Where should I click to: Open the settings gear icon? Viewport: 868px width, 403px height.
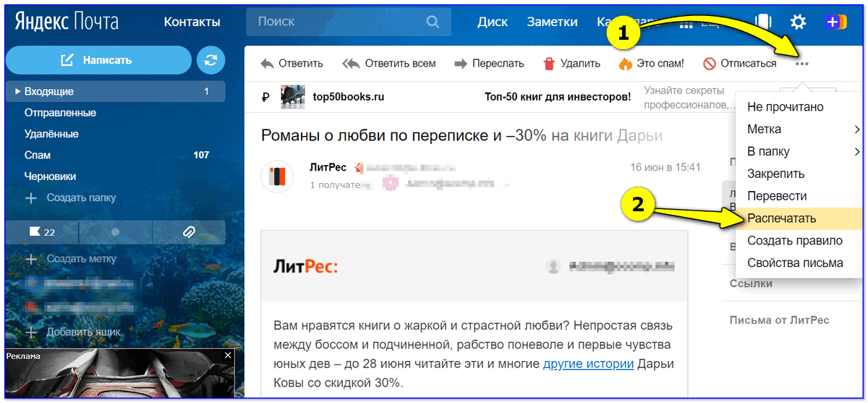pyautogui.click(x=798, y=22)
